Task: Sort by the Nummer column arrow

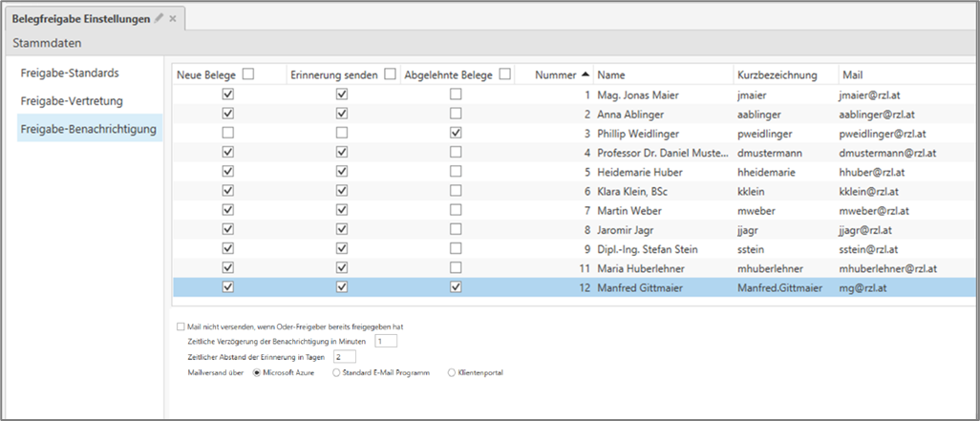Action: [585, 74]
